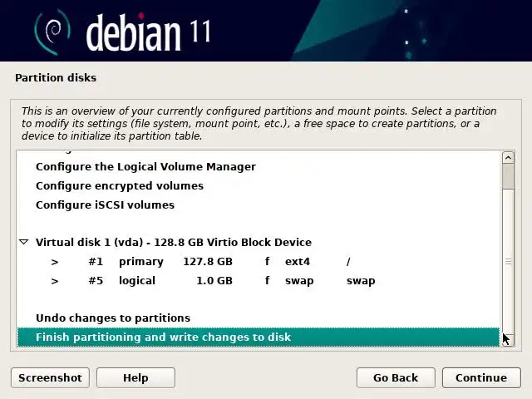The image size is (532, 399).
Task: Select the #1 primary ext4 partition row
Action: (259, 262)
